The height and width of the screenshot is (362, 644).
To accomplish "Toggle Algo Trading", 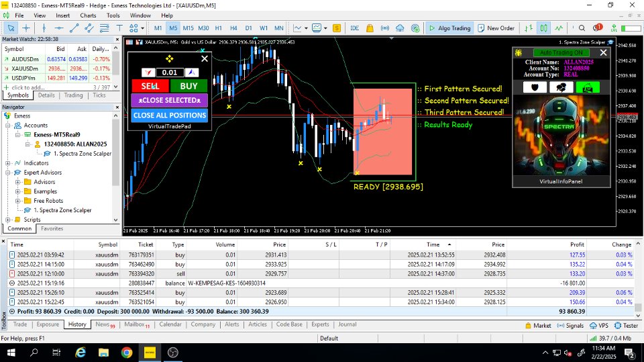I will click(x=449, y=28).
